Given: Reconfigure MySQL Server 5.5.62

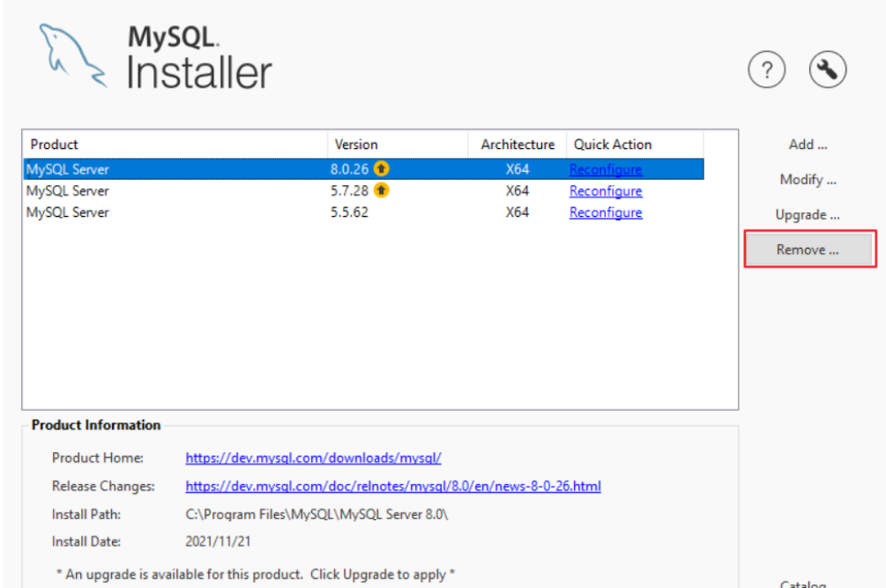Looking at the screenshot, I should [x=606, y=212].
